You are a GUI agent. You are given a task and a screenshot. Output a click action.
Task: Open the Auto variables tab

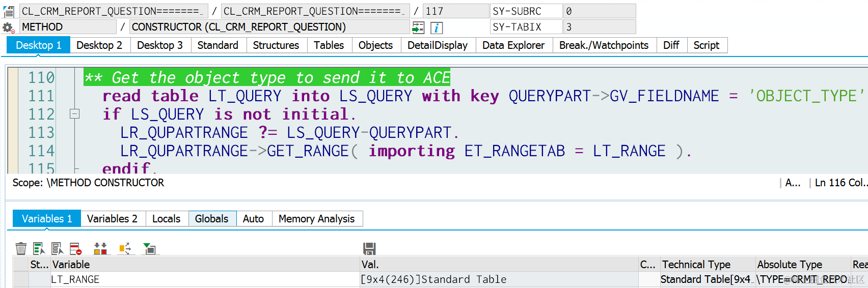tap(254, 219)
